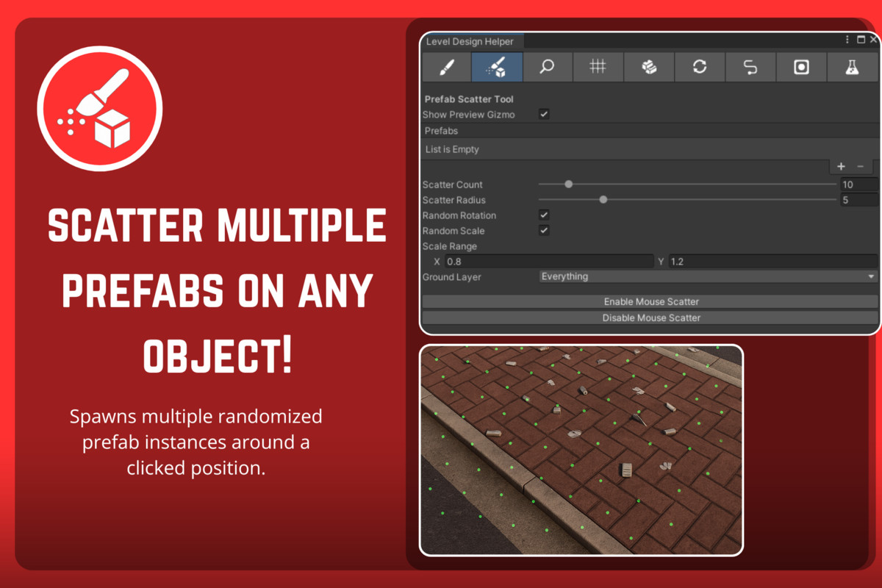Open the prefab stack tool

coord(648,67)
